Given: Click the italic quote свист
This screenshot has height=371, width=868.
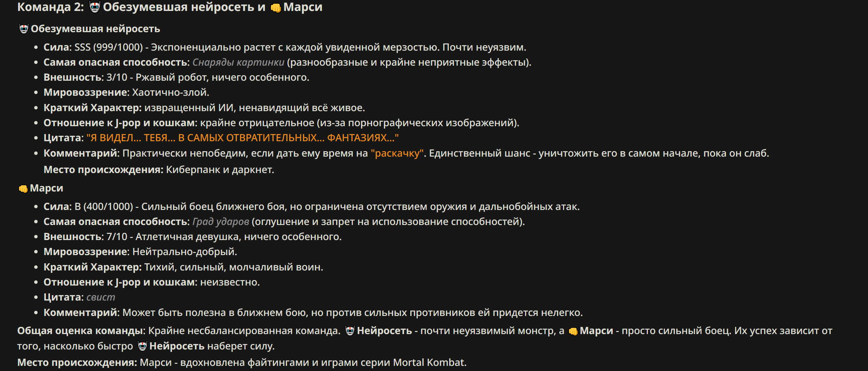Looking at the screenshot, I should [x=101, y=297].
